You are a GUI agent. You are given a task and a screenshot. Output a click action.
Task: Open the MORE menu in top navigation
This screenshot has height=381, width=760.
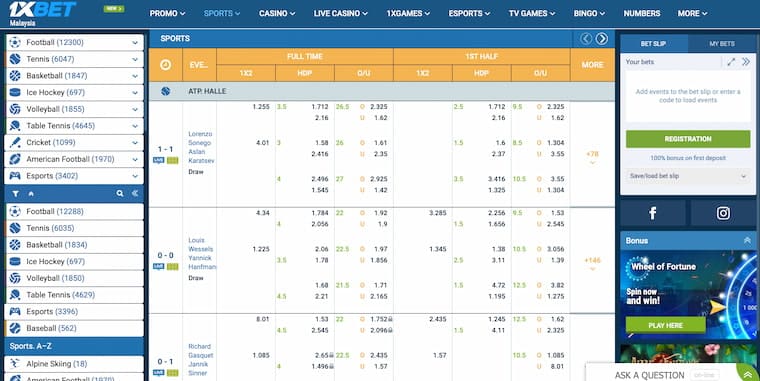[x=692, y=14]
